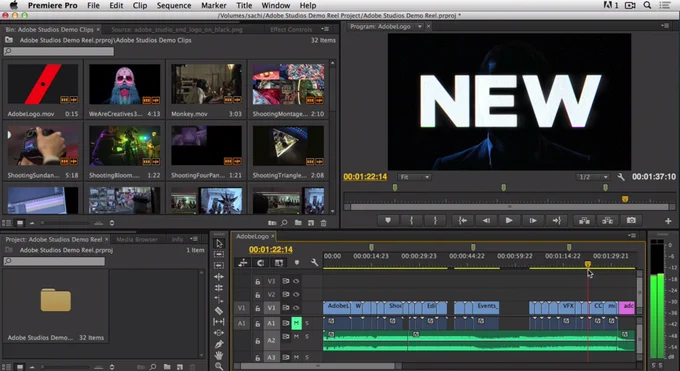Click Program monitor yellow playhead marker
This screenshot has width=680, height=371.
tap(625, 199)
